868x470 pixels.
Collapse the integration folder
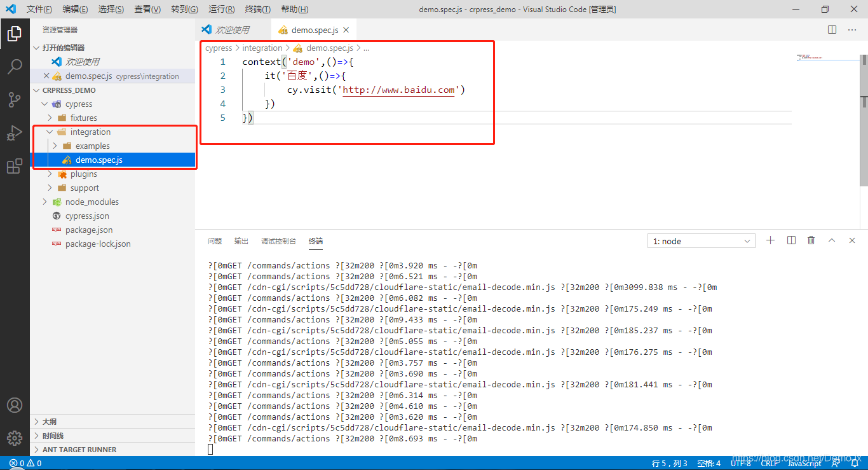pos(50,132)
